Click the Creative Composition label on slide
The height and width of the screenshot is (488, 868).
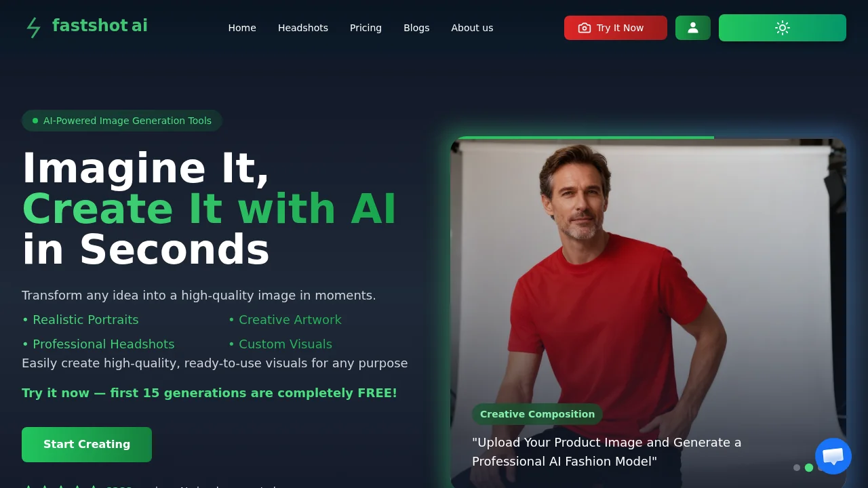pyautogui.click(x=537, y=414)
